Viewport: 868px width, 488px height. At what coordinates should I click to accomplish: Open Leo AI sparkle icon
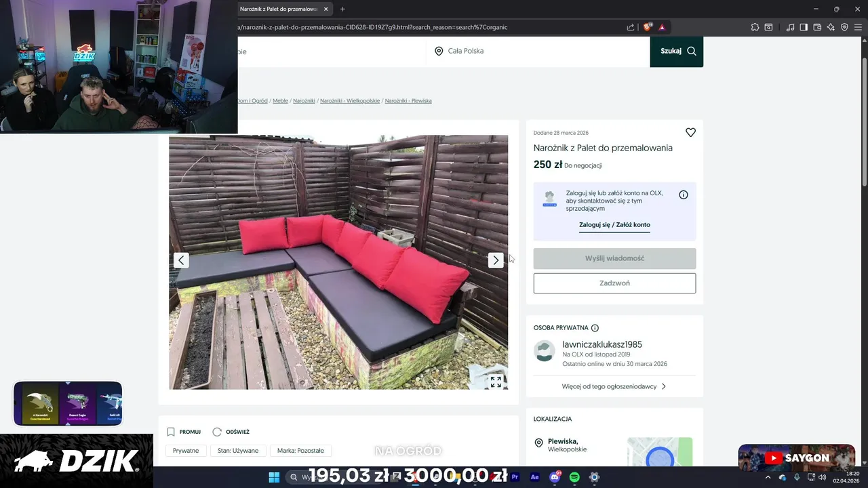pyautogui.click(x=831, y=27)
